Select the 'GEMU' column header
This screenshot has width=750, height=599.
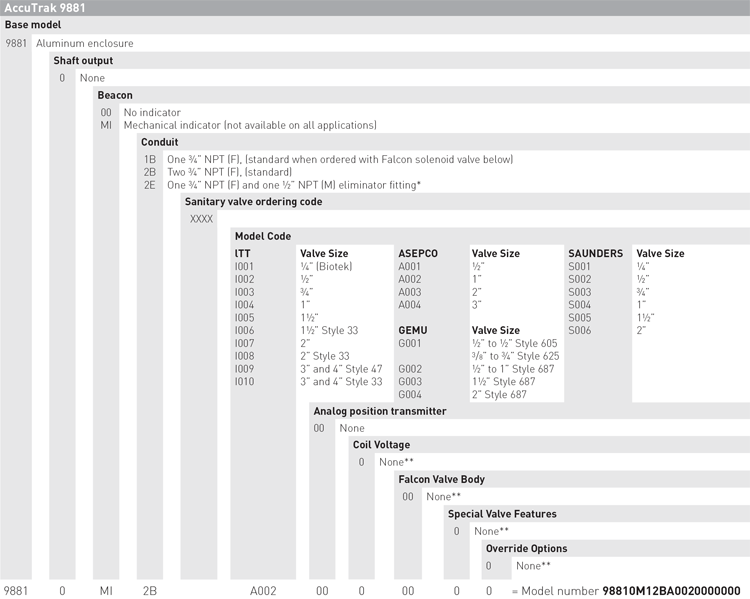click(413, 331)
